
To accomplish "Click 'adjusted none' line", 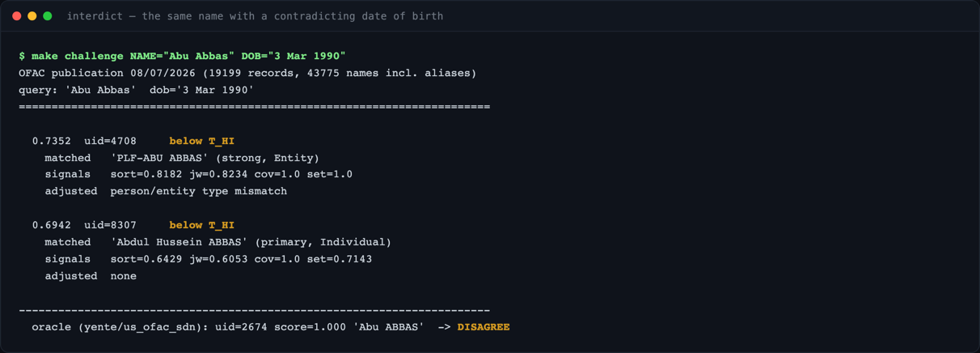I will (91, 276).
